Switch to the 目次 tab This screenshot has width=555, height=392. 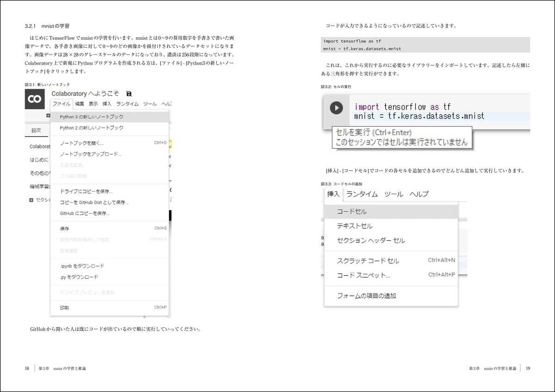pos(36,130)
